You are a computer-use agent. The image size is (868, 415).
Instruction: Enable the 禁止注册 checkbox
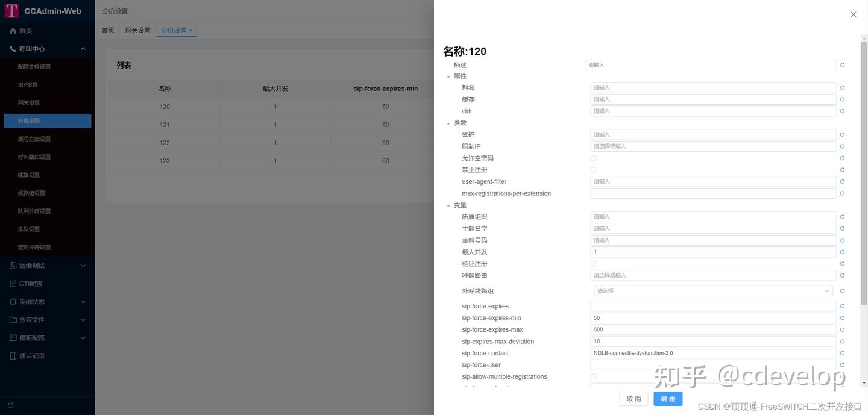(593, 170)
